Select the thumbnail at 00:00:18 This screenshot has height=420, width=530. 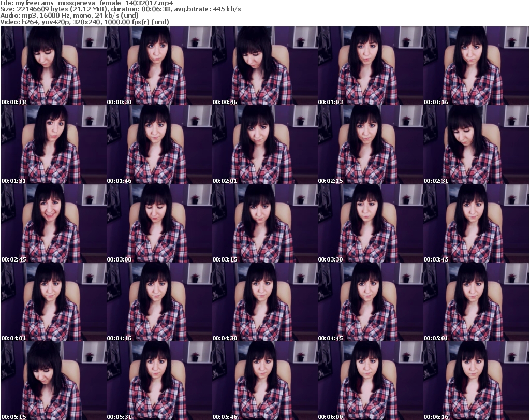[54, 66]
